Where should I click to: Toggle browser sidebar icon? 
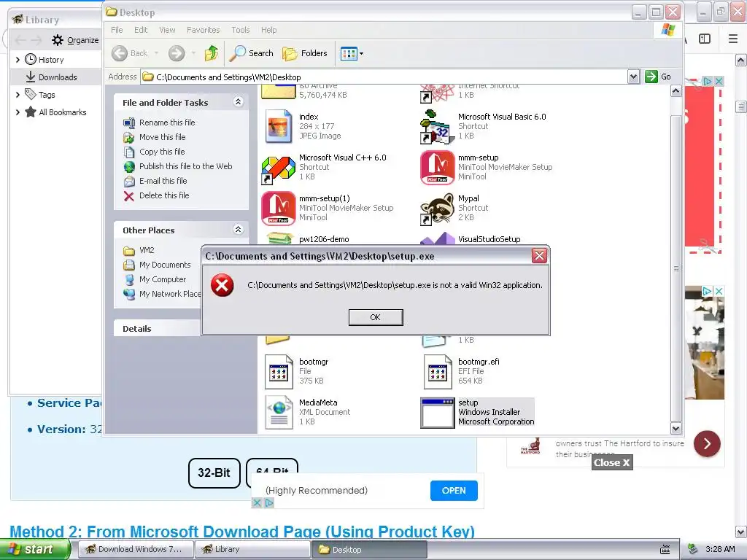click(705, 39)
